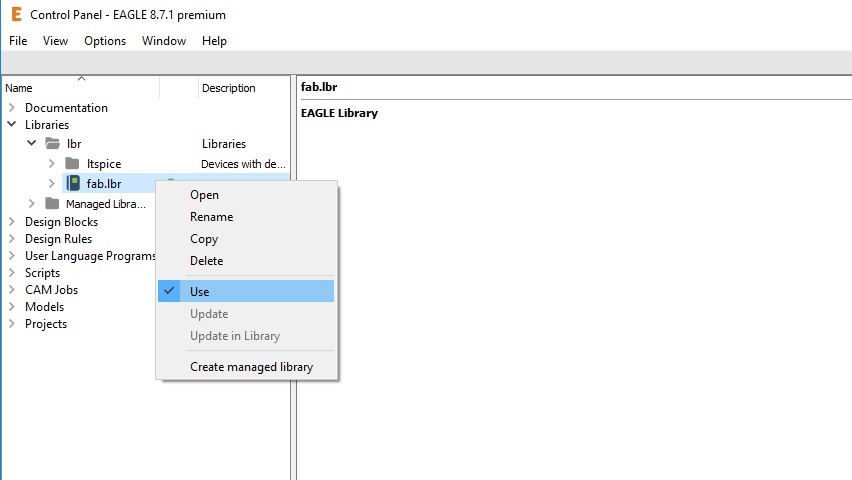The height and width of the screenshot is (480, 852).
Task: Toggle the checked Use entry in context menu
Action: click(x=246, y=291)
